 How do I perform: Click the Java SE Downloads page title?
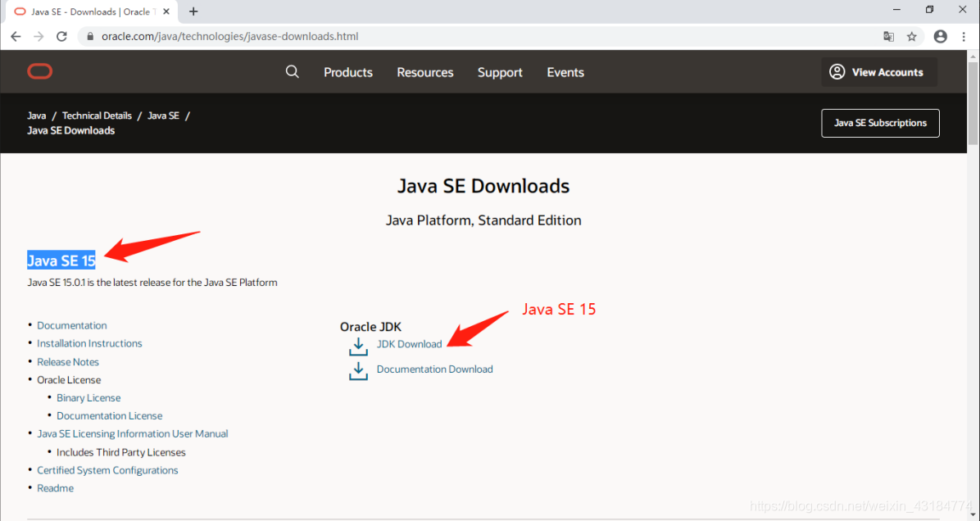[x=483, y=186]
